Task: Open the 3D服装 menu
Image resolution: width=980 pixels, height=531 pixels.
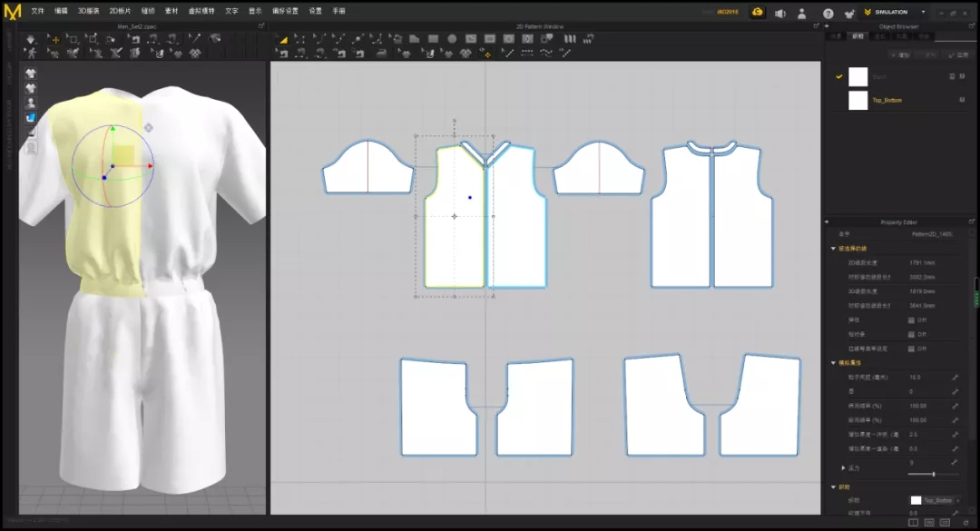Action: (x=88, y=12)
